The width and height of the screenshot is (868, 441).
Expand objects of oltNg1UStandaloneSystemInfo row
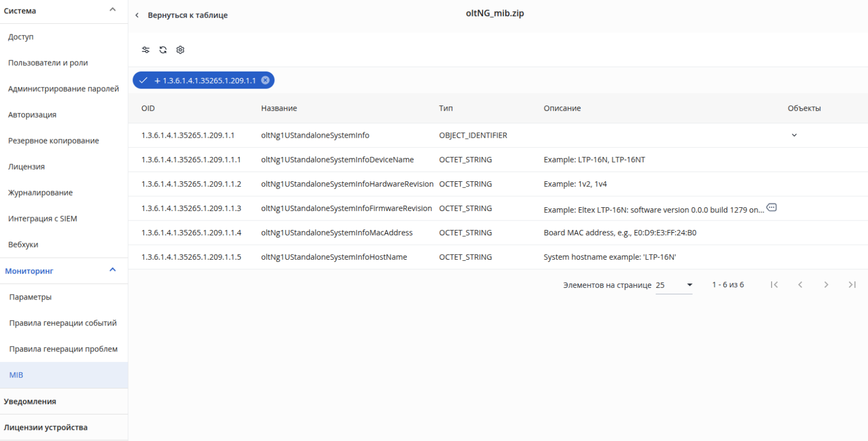click(x=794, y=135)
